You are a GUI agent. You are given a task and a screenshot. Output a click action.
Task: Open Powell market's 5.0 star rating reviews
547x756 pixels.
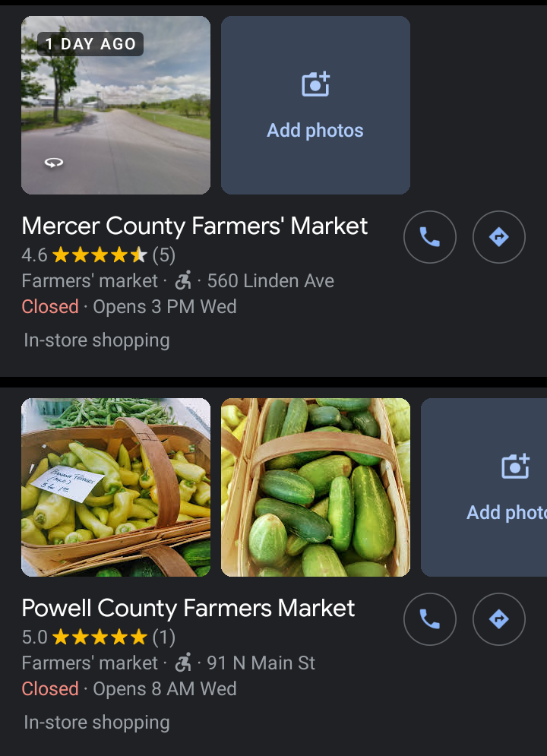(99, 636)
